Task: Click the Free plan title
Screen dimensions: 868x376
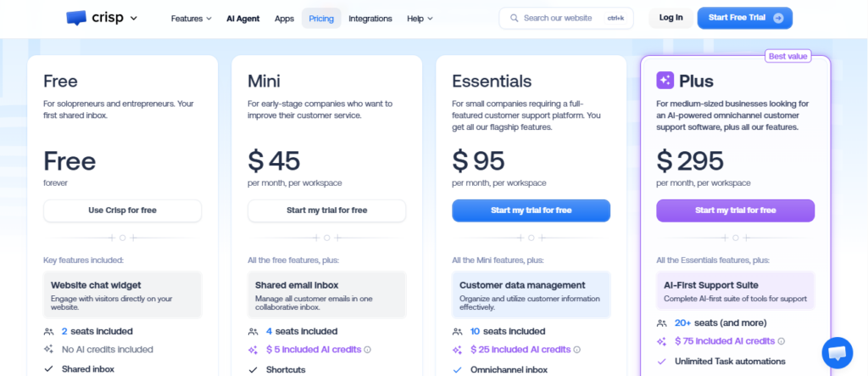Action: pos(60,81)
